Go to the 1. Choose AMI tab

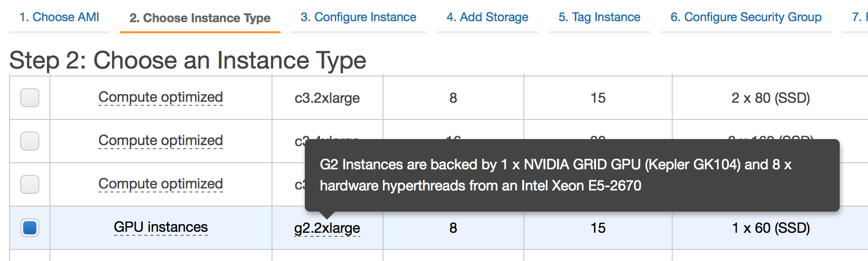[x=59, y=17]
